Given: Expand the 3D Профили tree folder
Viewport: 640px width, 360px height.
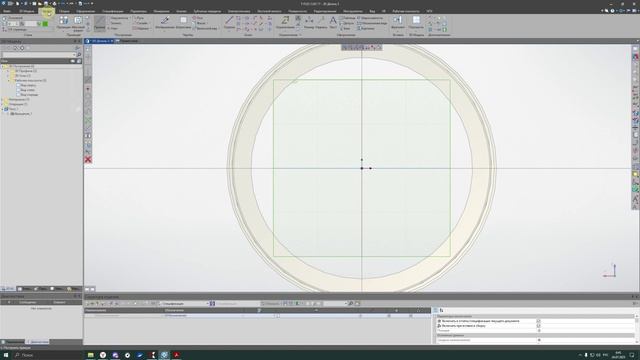Looking at the screenshot, I should pyautogui.click(x=8, y=71).
